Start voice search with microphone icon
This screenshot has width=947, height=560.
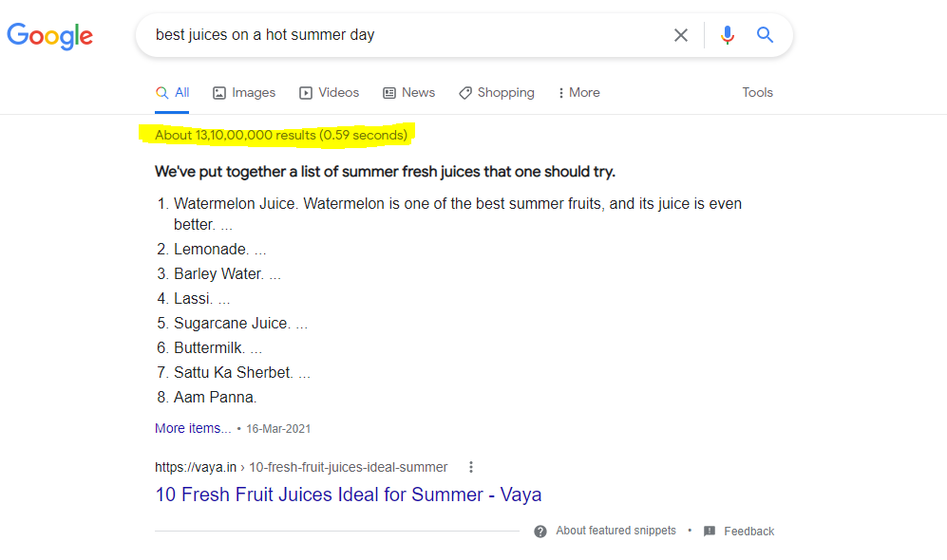[x=728, y=35]
